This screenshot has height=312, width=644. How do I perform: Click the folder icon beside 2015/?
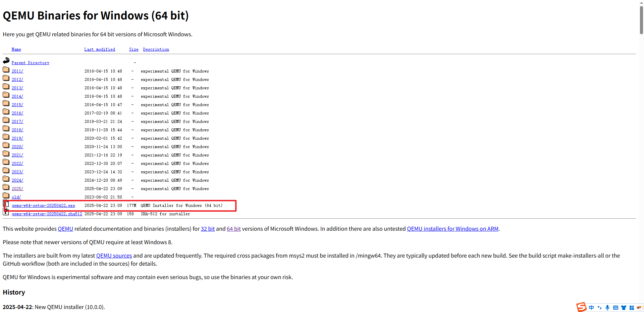pyautogui.click(x=6, y=103)
